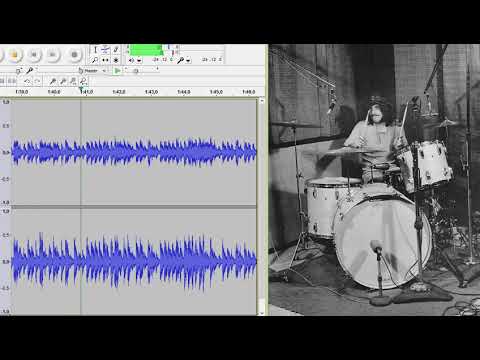The width and height of the screenshot is (480, 360).
Task: Click the Zoom In edit toolbar button
Action: pos(52,81)
